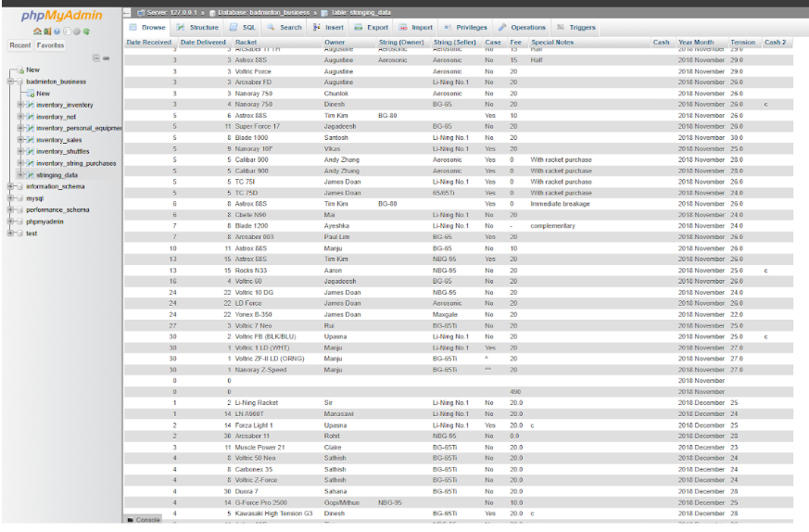Expand the stringing_data table node
This screenshot has width=809, height=532.
(x=20, y=175)
